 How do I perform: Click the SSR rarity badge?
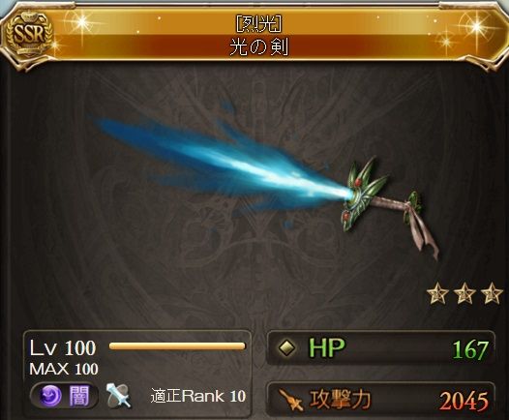[29, 35]
